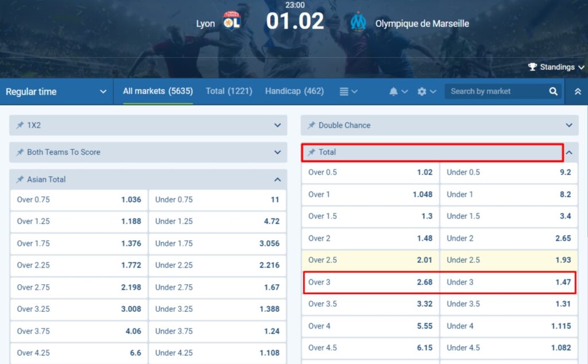
Task: Click the Olympique de Marseille logo
Action: 358,23
